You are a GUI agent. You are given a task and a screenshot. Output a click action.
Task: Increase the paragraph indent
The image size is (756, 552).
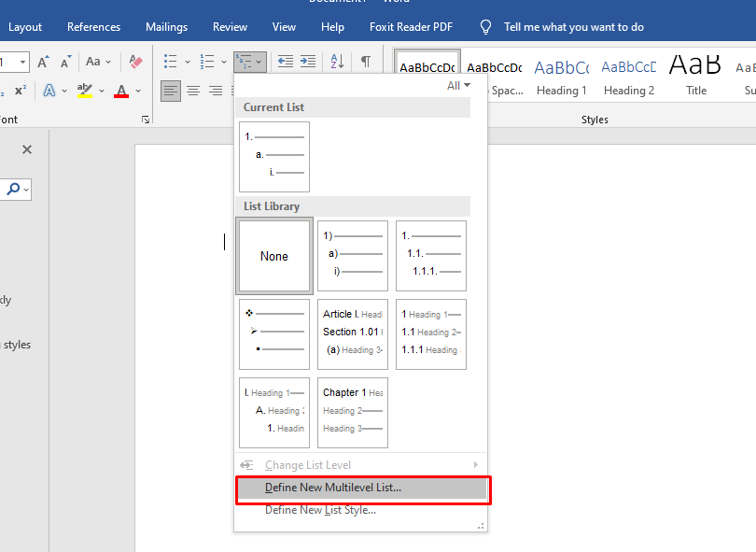pyautogui.click(x=308, y=62)
